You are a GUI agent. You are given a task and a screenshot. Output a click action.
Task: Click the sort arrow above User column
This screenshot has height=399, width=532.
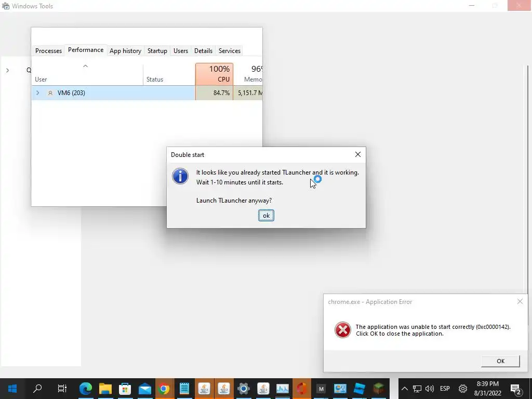[x=86, y=66]
